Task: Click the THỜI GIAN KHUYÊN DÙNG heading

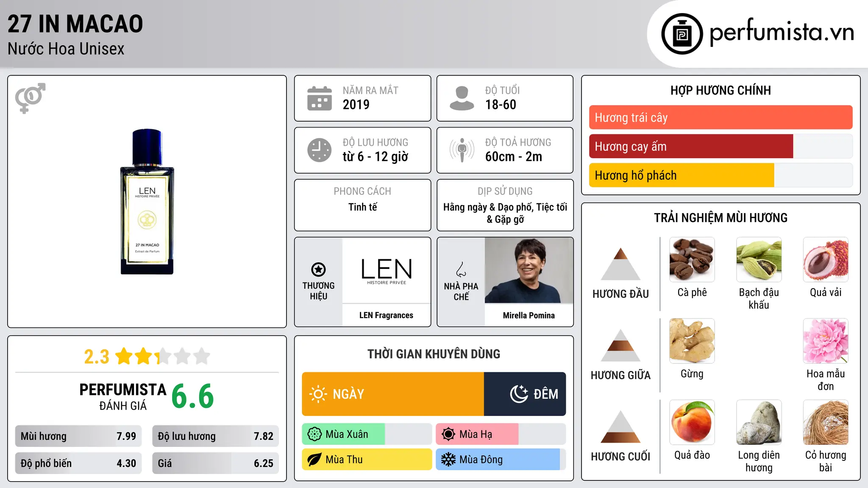Action: click(x=434, y=354)
